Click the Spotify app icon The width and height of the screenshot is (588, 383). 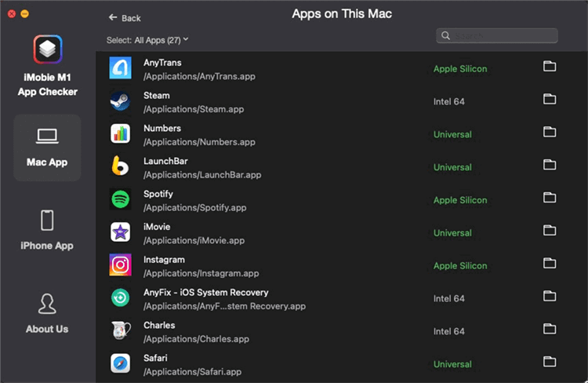tap(121, 199)
